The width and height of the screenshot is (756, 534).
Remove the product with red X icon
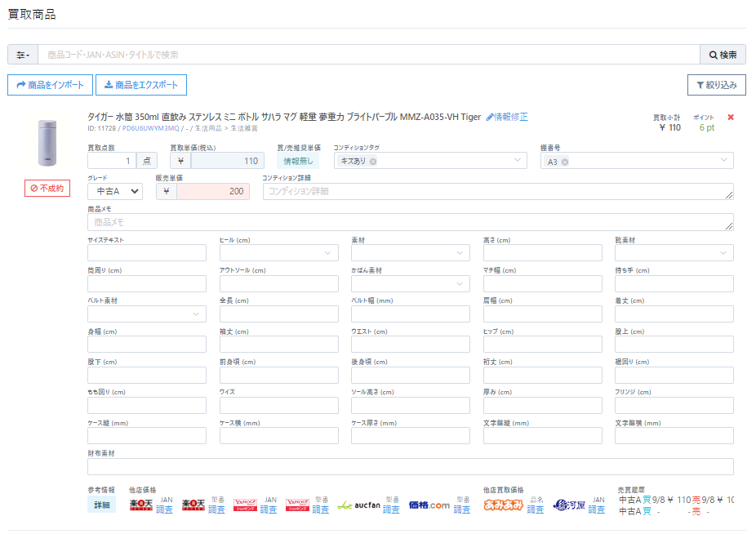(731, 118)
